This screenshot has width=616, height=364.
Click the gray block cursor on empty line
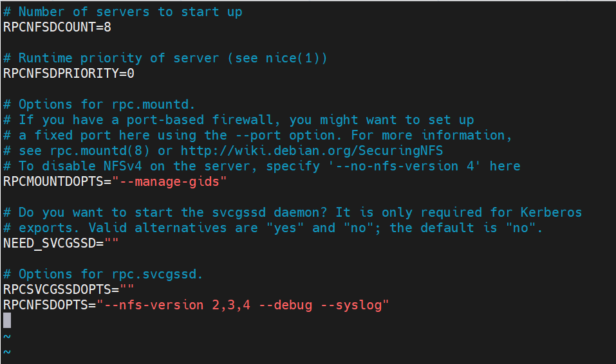[7, 320]
